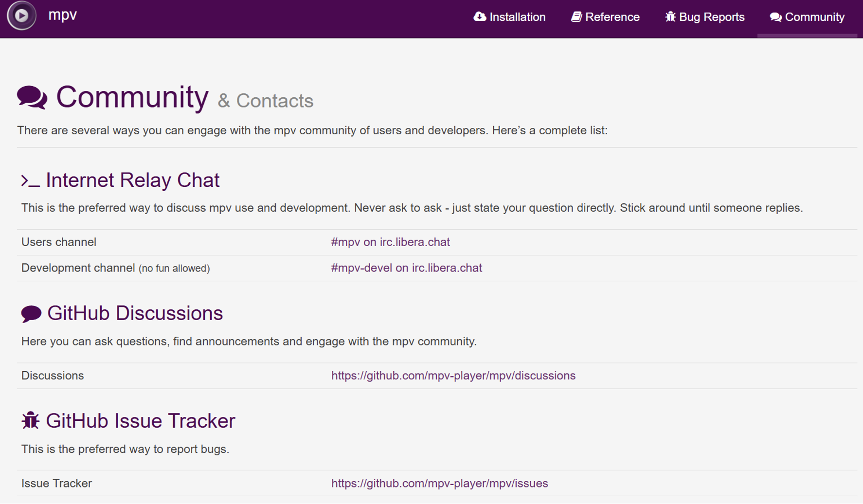Go to the Bug Reports page
This screenshot has width=863, height=504.
pyautogui.click(x=711, y=17)
